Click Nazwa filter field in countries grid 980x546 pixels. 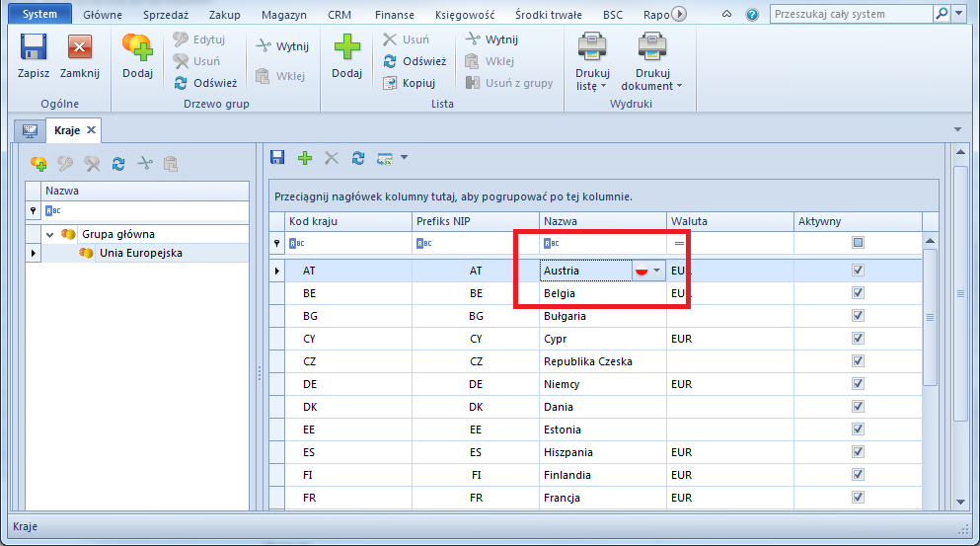pos(602,243)
